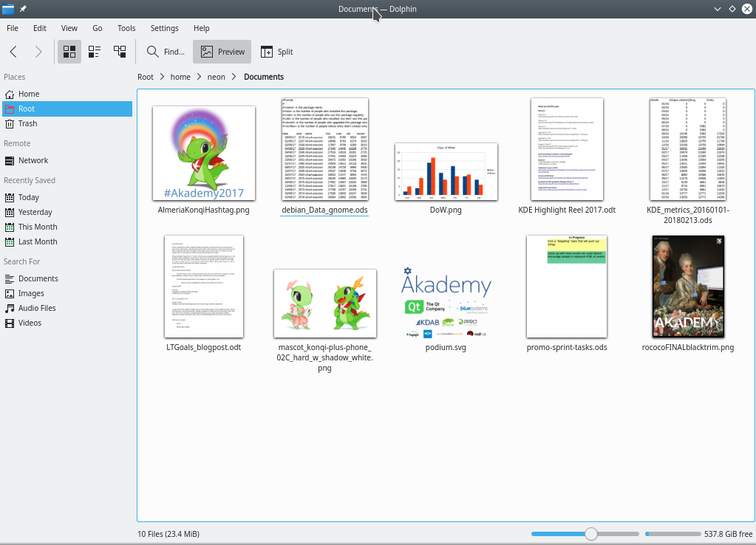Show files from Last Month
Image resolution: width=756 pixels, height=545 pixels.
[37, 241]
